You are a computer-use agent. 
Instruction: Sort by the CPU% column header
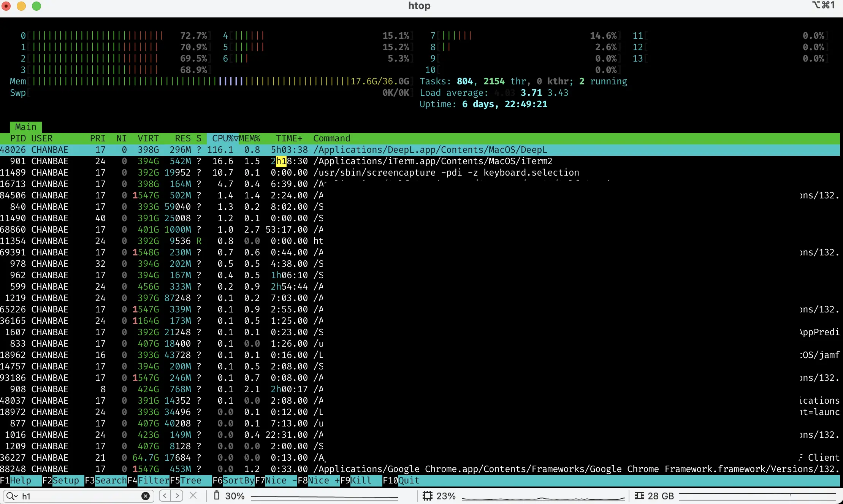tap(223, 138)
